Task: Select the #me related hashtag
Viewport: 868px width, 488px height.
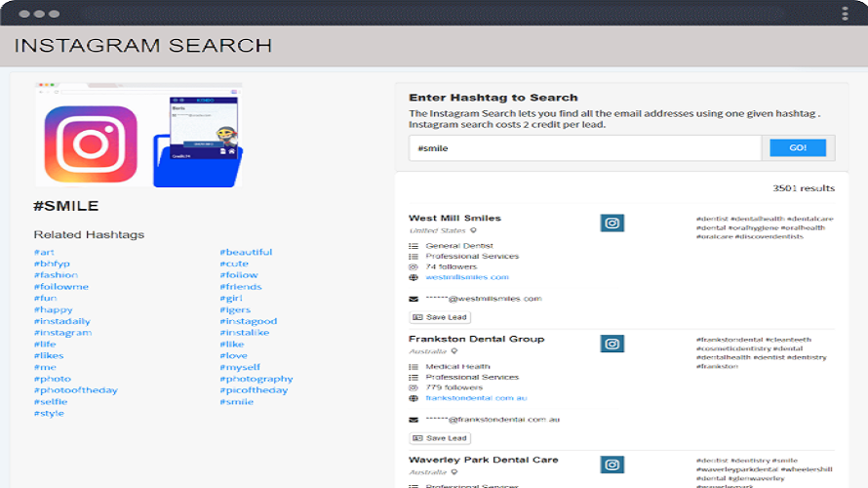Action: 45,367
